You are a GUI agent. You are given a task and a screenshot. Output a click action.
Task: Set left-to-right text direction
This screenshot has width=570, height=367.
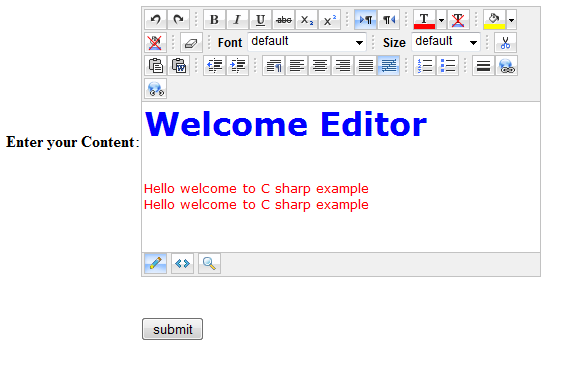click(365, 20)
